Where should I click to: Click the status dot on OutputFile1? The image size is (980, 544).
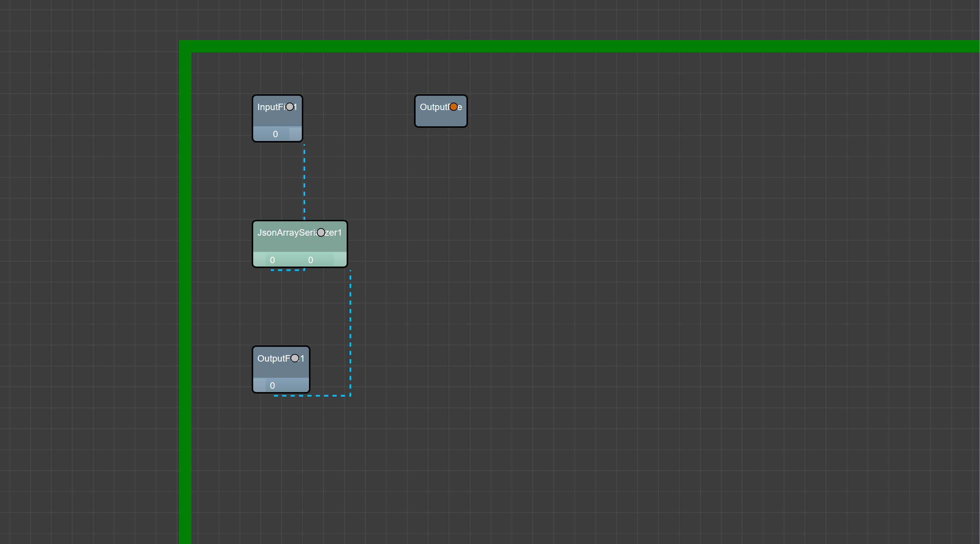pos(295,358)
